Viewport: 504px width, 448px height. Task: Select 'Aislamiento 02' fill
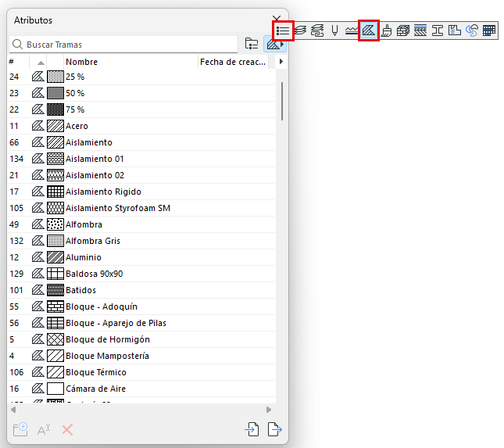click(x=141, y=175)
